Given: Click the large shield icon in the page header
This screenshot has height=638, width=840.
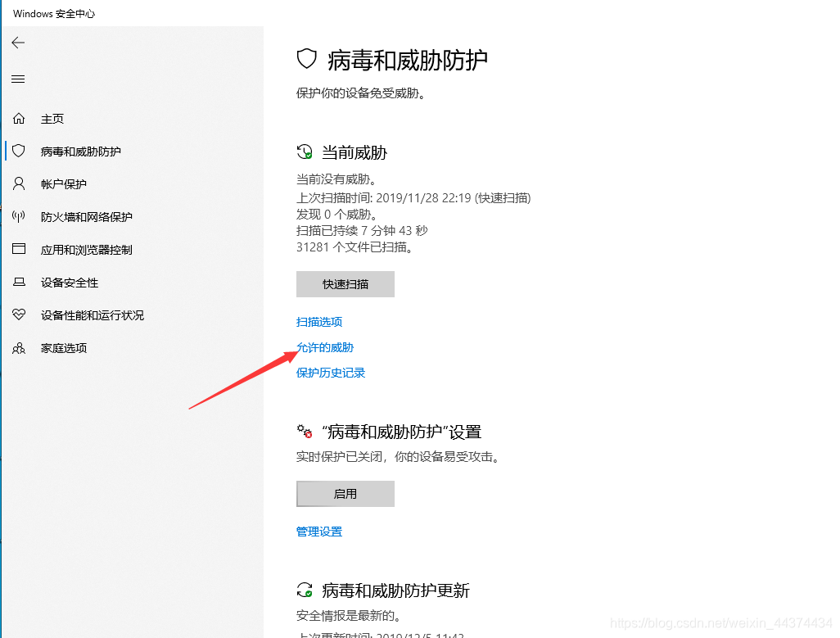Looking at the screenshot, I should click(x=307, y=59).
